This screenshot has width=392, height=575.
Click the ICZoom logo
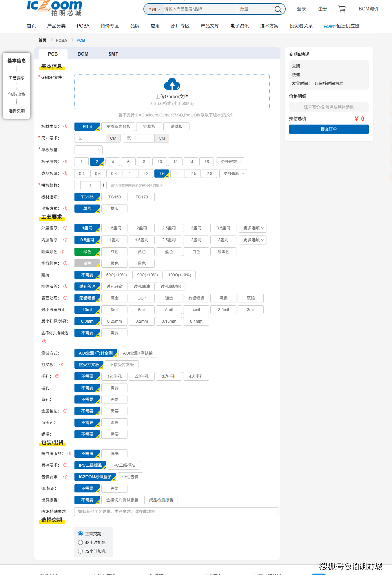54,8
